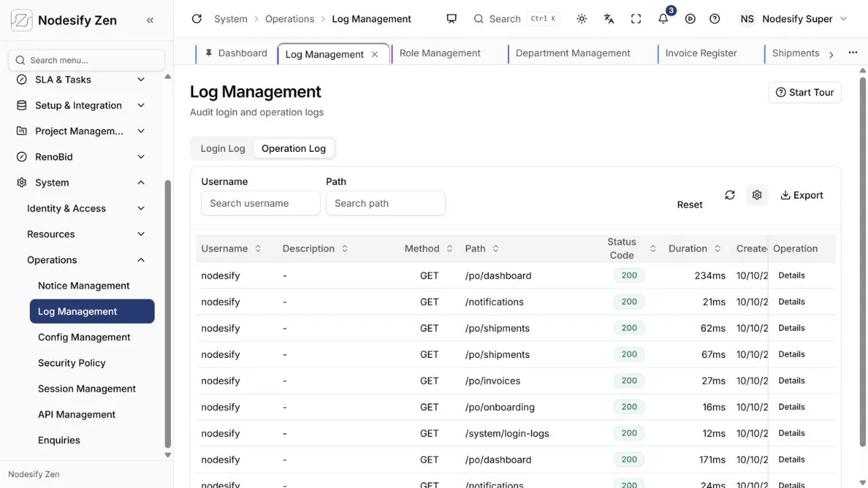Open Notice Management in sidebar

(x=84, y=286)
